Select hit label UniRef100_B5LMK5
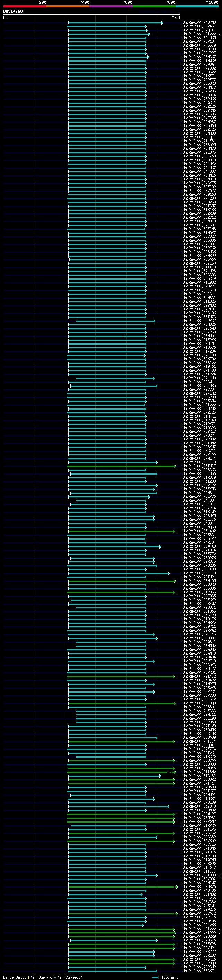Viewport: 222px width, 980px height. (x=199, y=38)
